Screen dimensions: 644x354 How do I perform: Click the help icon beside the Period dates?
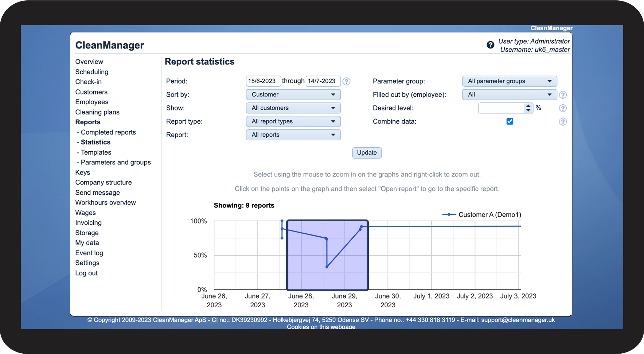[x=346, y=81]
